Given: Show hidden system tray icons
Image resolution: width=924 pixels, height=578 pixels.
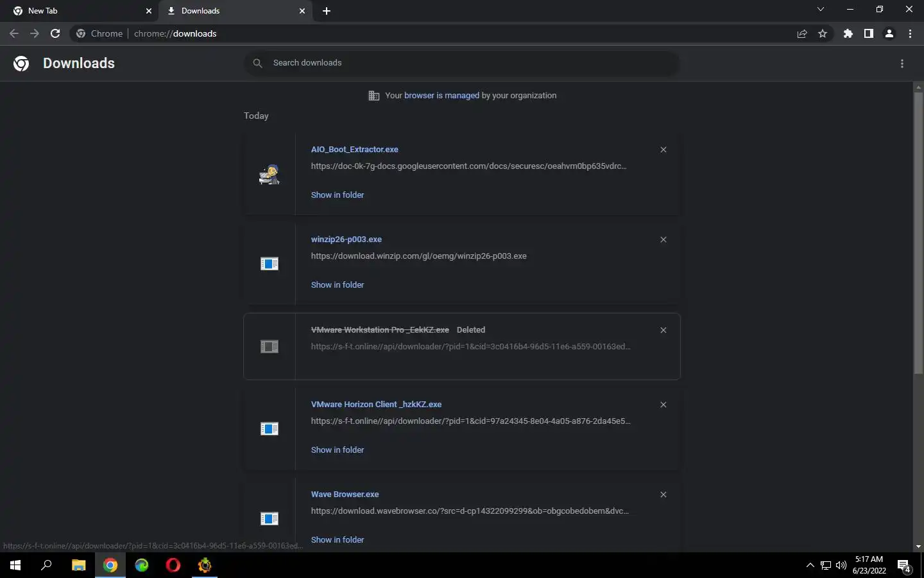Looking at the screenshot, I should click(x=810, y=566).
